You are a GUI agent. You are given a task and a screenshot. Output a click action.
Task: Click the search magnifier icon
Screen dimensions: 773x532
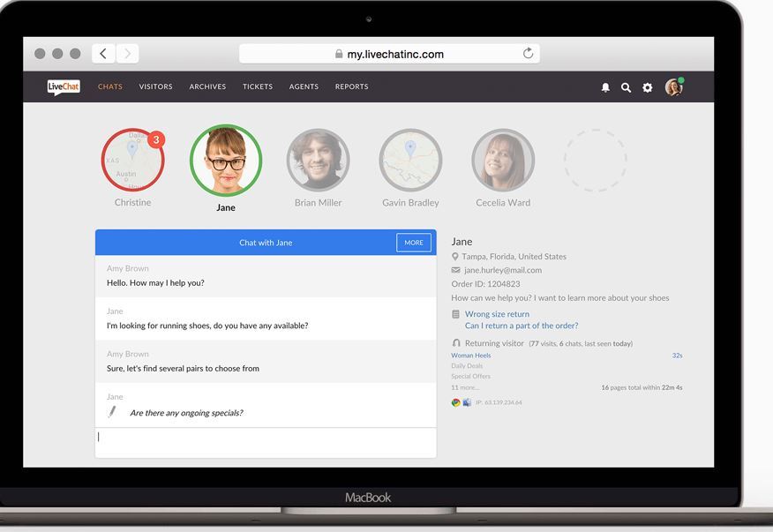(x=627, y=87)
